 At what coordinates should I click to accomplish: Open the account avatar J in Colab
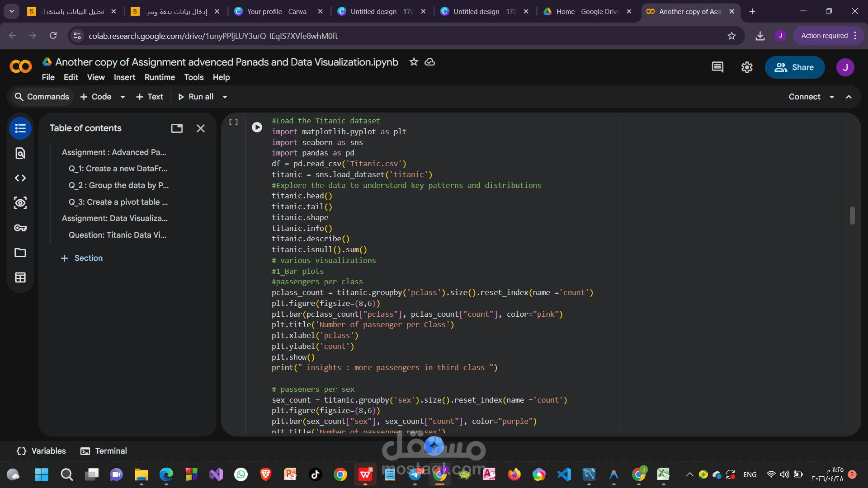[845, 67]
